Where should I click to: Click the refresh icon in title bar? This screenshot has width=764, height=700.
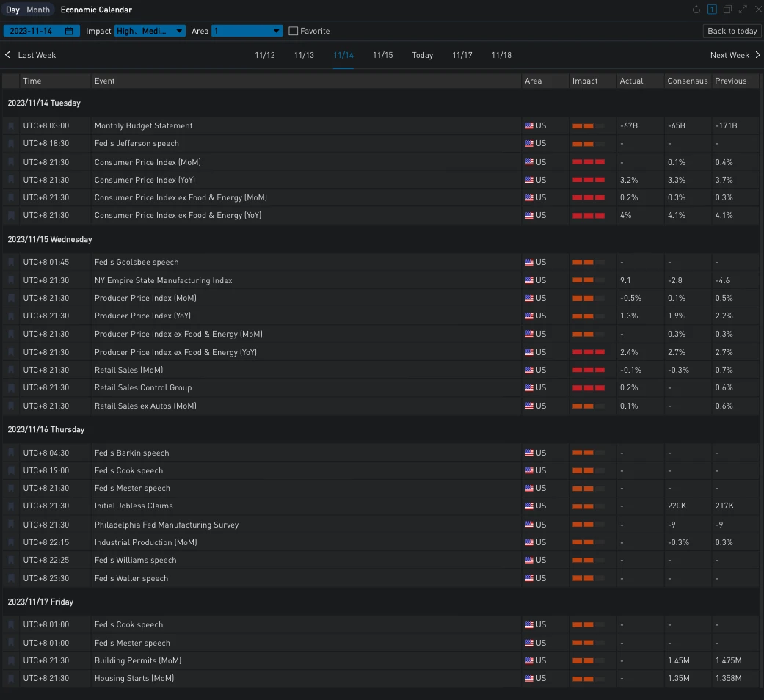point(696,10)
